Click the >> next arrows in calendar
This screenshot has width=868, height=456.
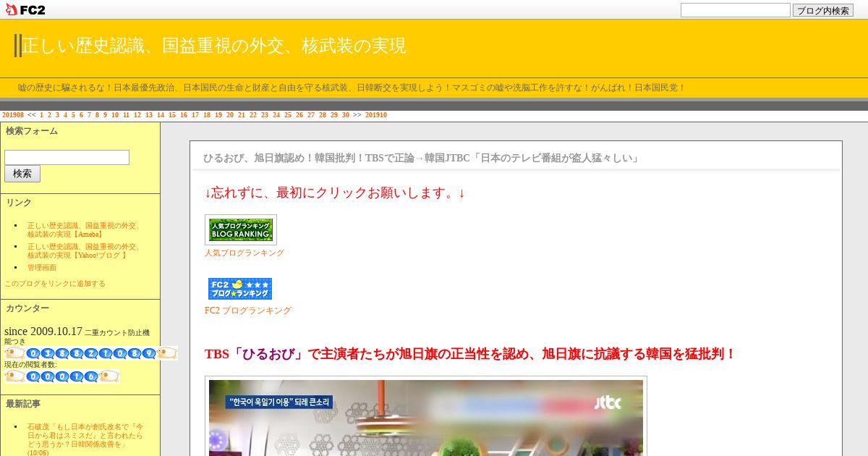tap(357, 115)
